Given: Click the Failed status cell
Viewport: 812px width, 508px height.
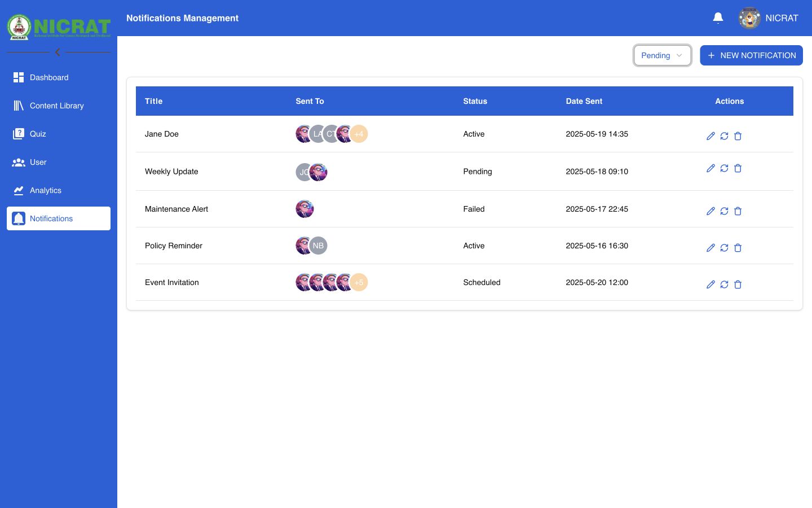Looking at the screenshot, I should coord(474,209).
